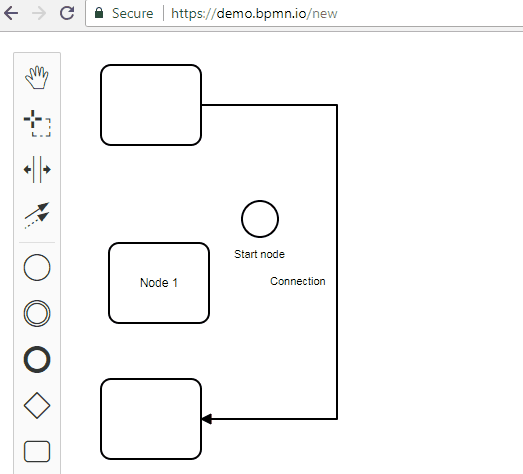Activate the hand tool

(x=37, y=78)
